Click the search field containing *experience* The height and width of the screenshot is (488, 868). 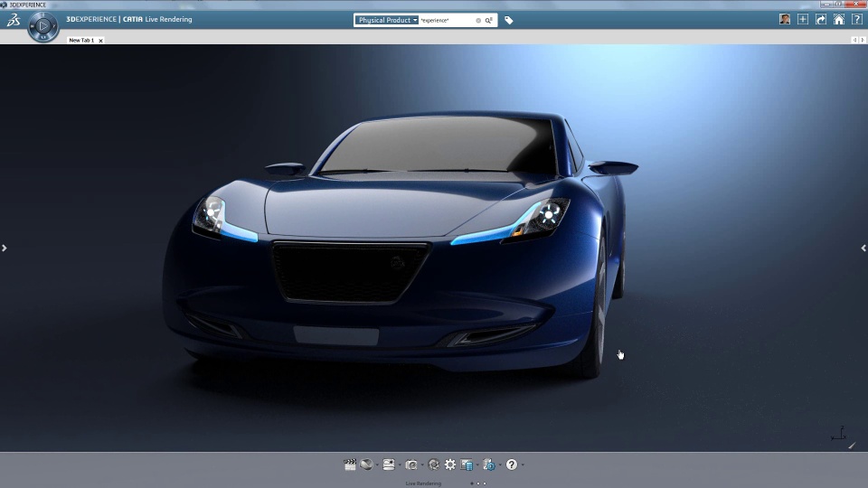447,21
